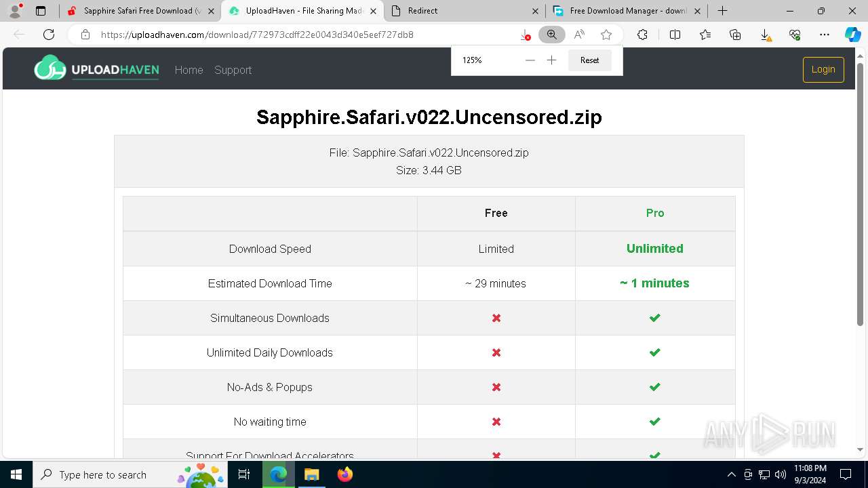Click the blocked-download icon in address bar
Screen dimensions: 868x488
pos(525,35)
